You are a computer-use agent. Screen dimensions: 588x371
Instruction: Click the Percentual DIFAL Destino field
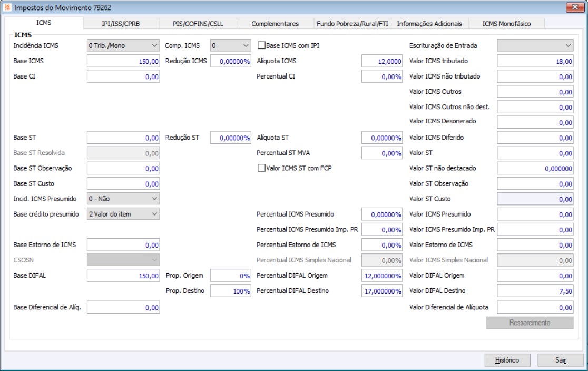tap(382, 291)
